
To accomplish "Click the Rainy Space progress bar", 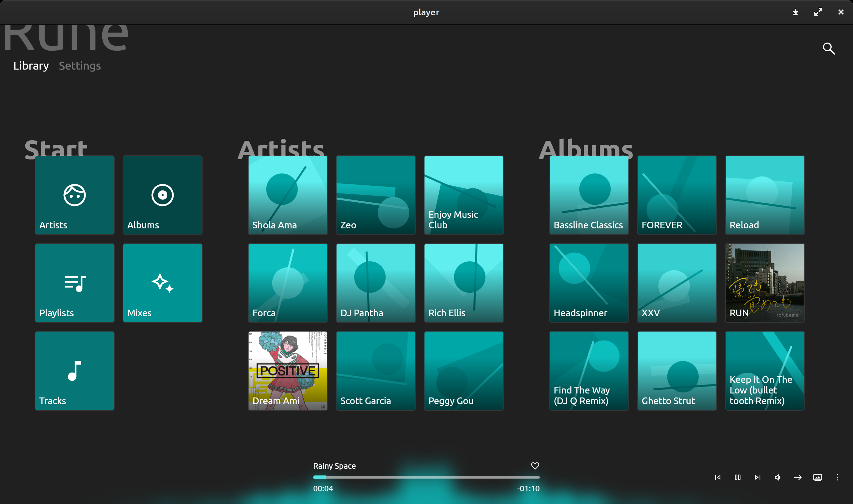I will [x=426, y=477].
